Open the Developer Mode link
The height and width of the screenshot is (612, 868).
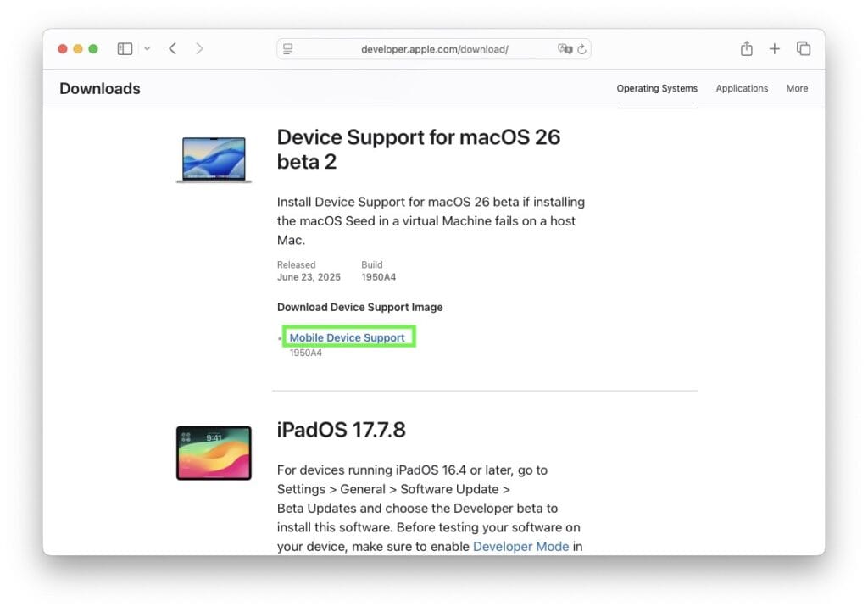coord(521,546)
